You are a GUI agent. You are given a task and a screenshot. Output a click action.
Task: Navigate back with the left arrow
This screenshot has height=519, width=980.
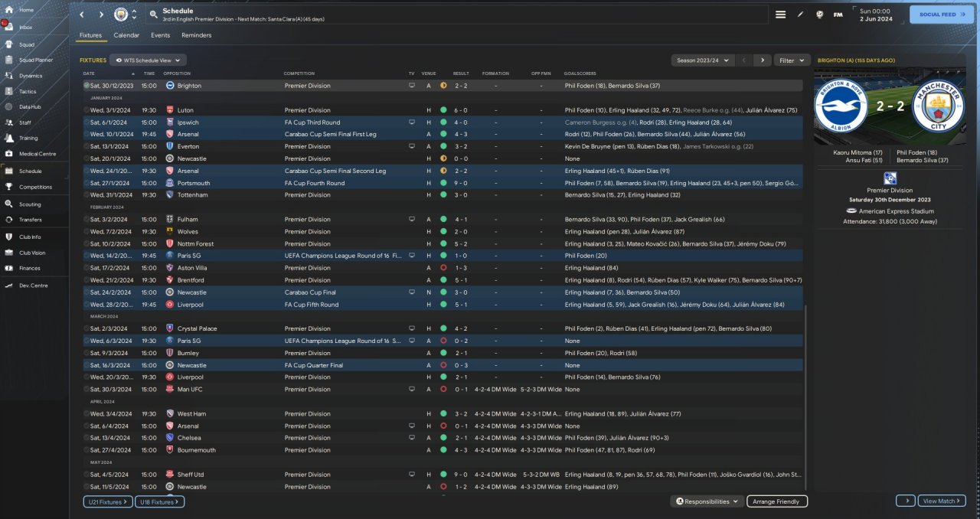(82, 15)
